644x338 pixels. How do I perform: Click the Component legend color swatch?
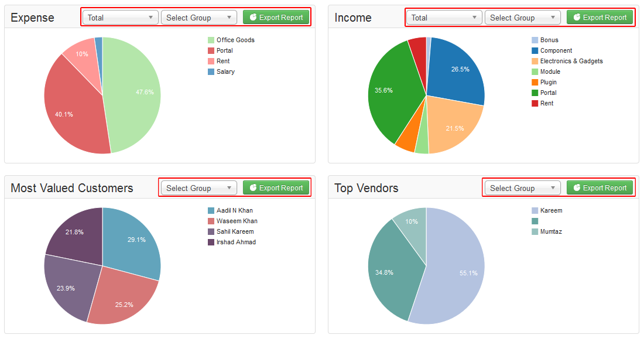pyautogui.click(x=535, y=50)
